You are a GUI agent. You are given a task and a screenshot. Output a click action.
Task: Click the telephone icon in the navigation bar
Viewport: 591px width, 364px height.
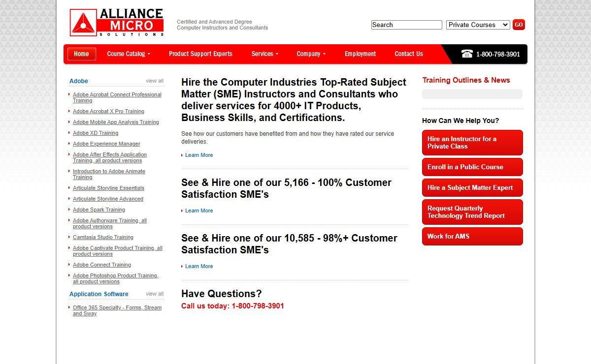(467, 54)
